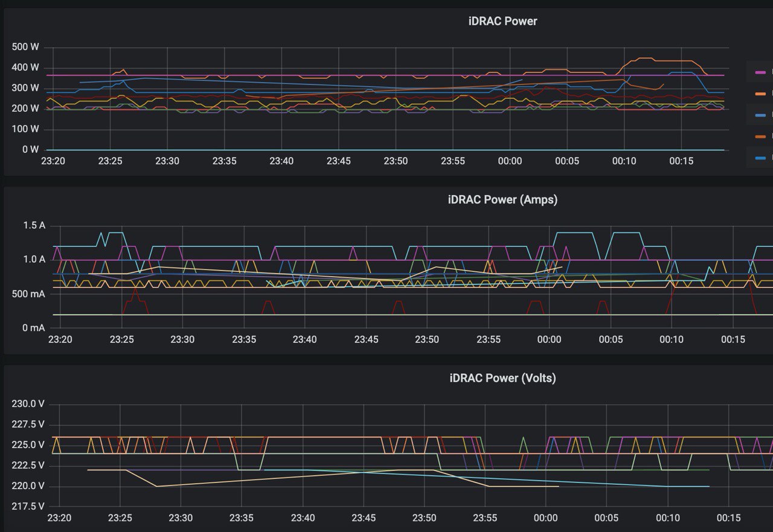Click the "1.5 A" axis label

(x=34, y=225)
